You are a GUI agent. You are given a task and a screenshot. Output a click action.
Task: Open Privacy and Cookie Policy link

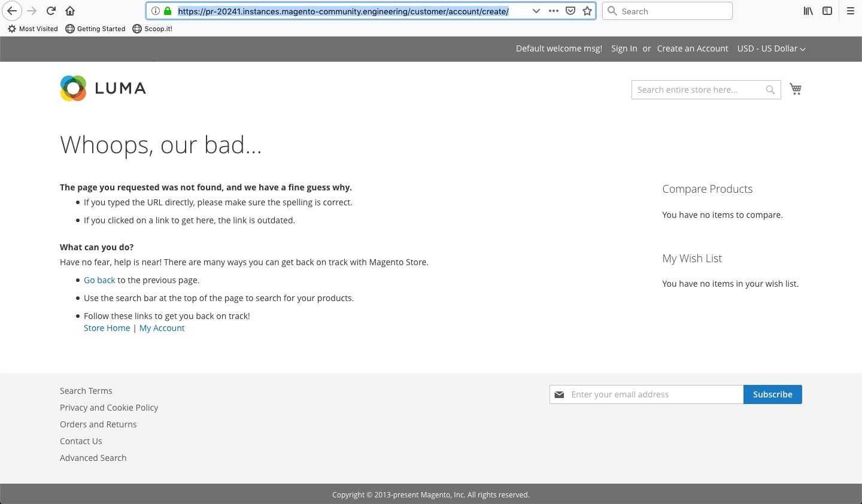[109, 408]
